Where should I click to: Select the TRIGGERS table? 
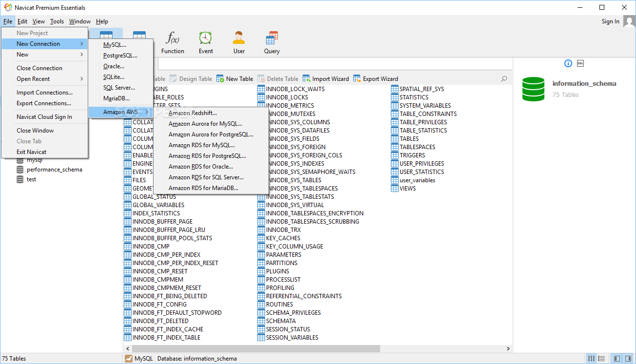click(x=408, y=155)
